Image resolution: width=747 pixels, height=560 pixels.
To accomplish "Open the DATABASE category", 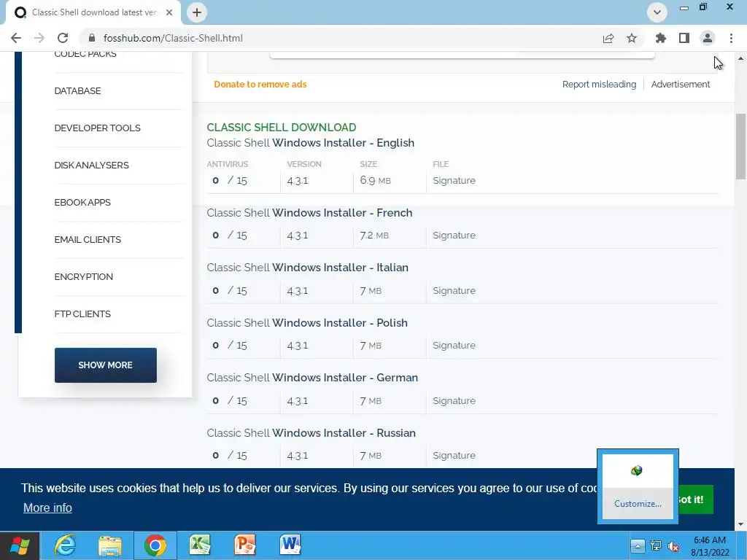I will [x=77, y=91].
